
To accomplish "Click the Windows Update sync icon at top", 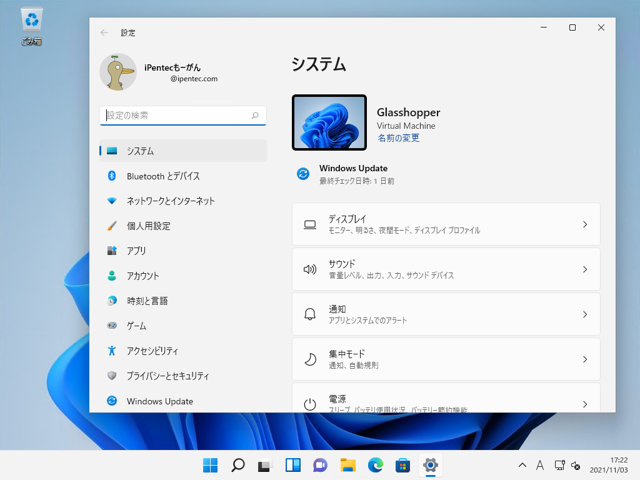I will (x=303, y=174).
